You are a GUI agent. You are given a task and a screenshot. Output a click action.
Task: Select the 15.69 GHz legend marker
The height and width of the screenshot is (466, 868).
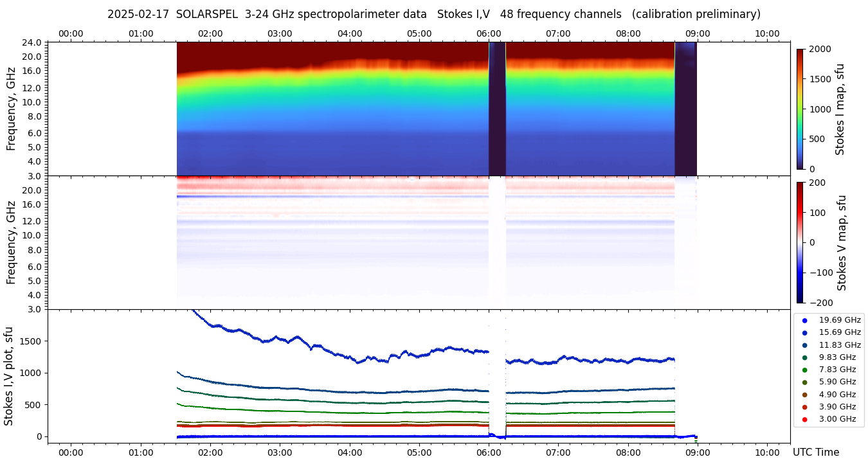point(804,332)
